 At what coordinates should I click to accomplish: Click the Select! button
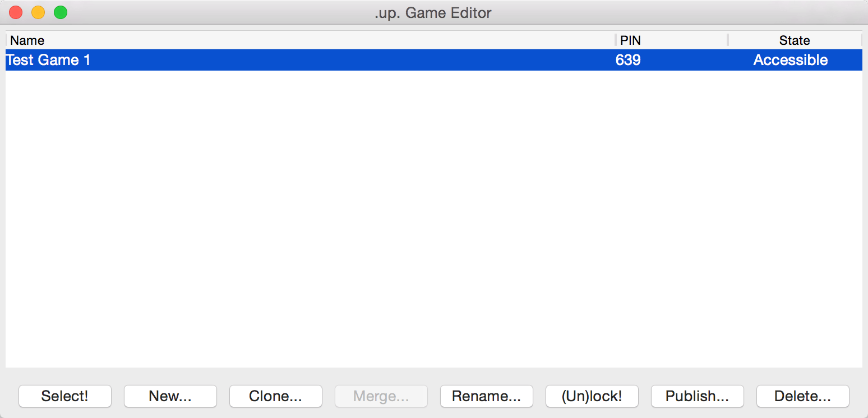65,396
